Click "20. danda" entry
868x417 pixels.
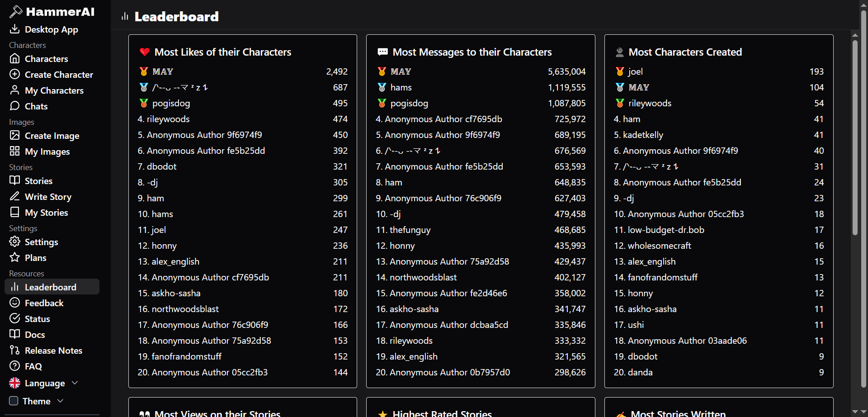coord(633,372)
